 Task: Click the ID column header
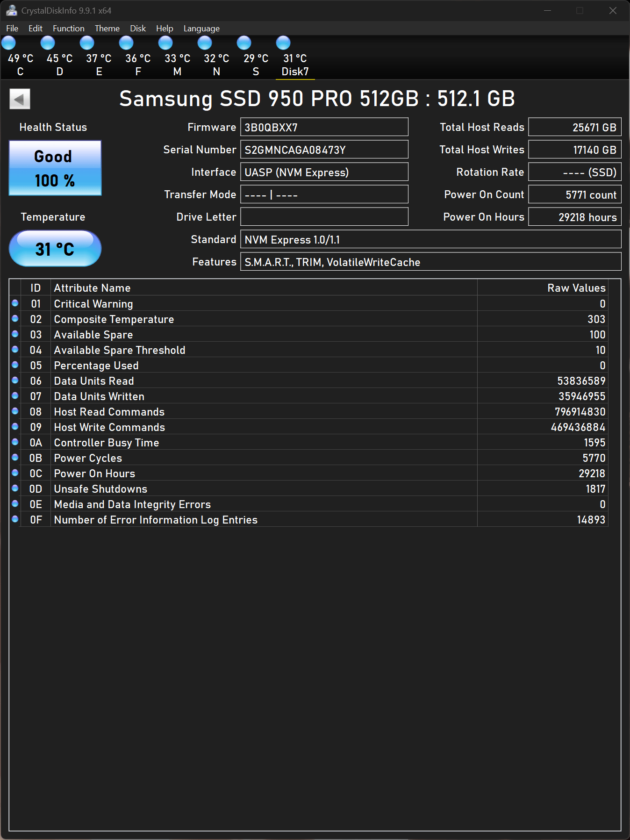point(36,288)
